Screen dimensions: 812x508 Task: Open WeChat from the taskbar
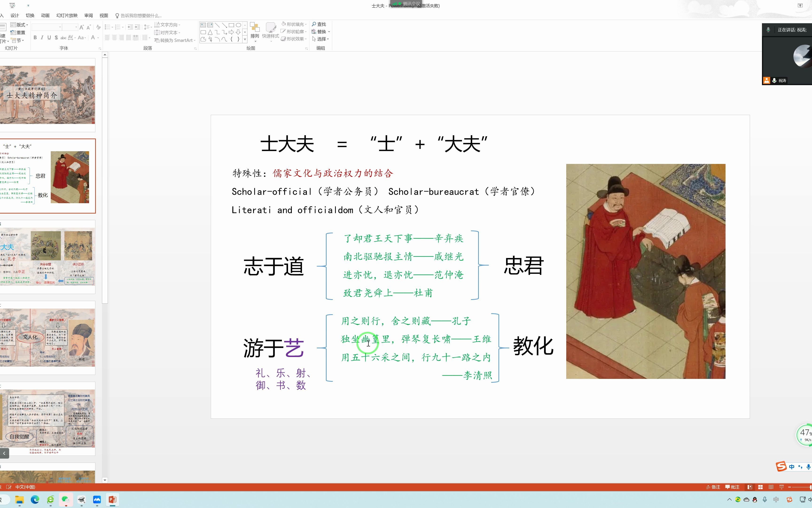coord(66,500)
